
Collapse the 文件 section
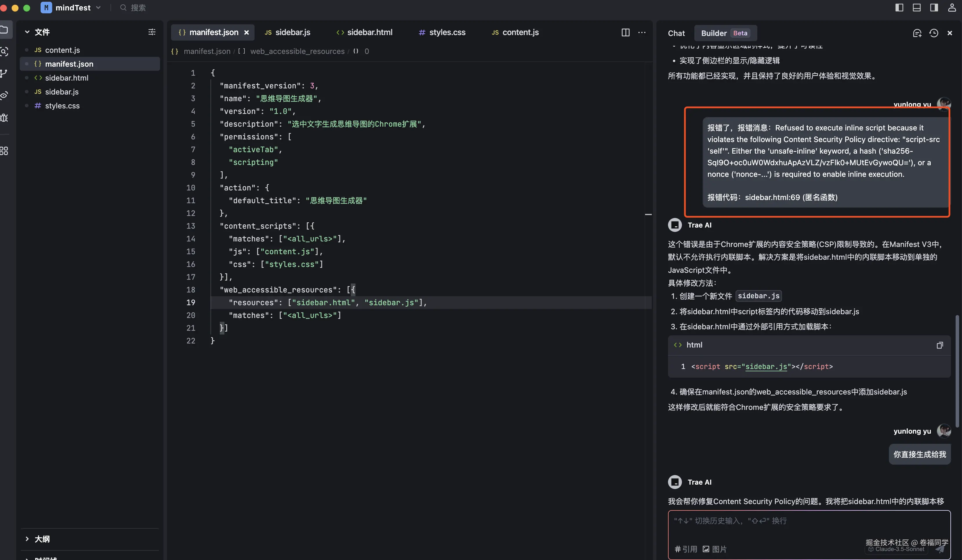[27, 32]
